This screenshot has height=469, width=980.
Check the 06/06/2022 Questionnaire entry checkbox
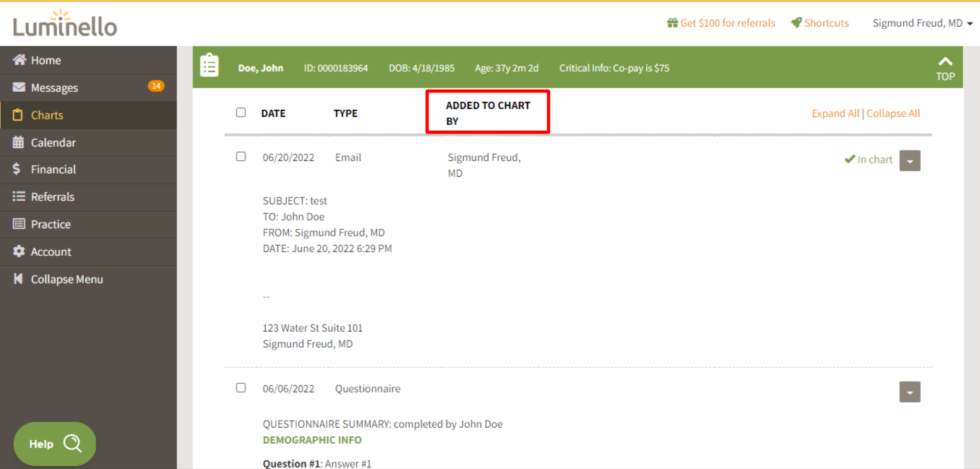click(x=241, y=388)
